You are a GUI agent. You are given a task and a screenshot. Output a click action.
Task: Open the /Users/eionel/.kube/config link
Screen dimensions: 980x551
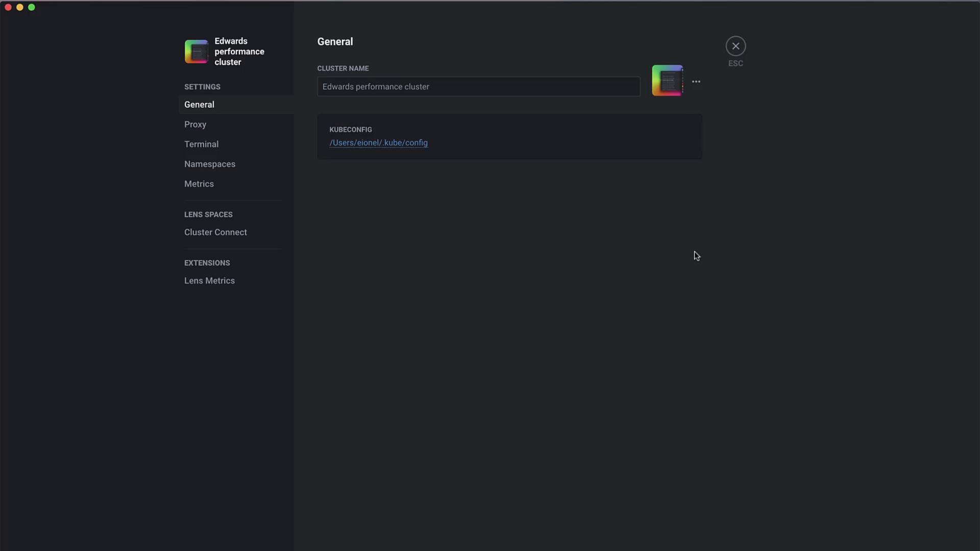coord(378,143)
